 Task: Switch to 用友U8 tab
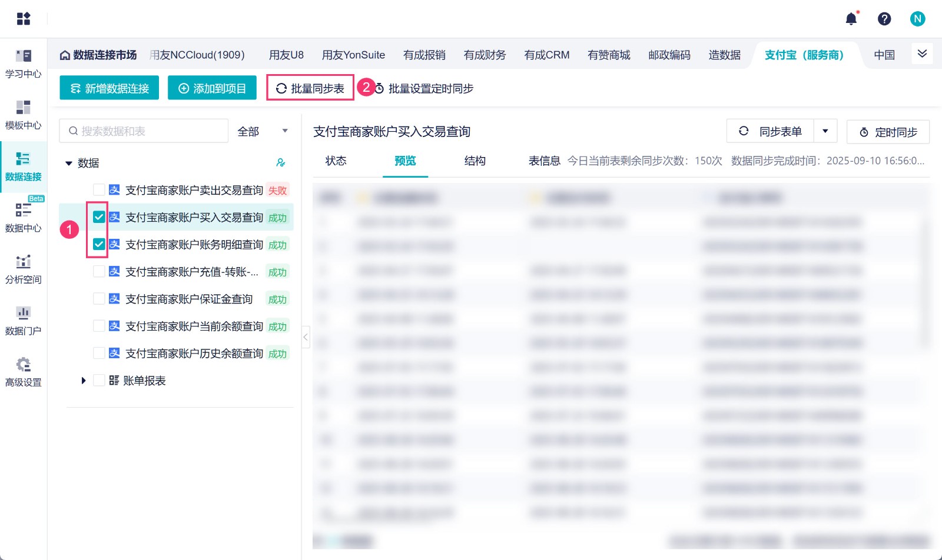point(286,55)
